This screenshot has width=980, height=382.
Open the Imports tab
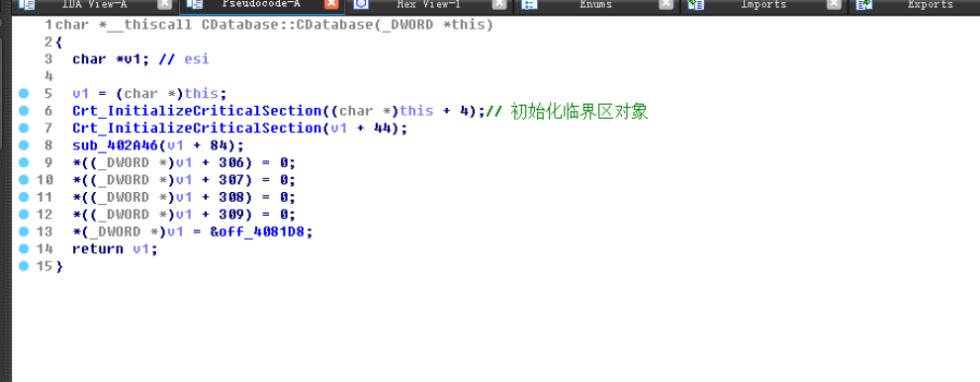pos(763,4)
